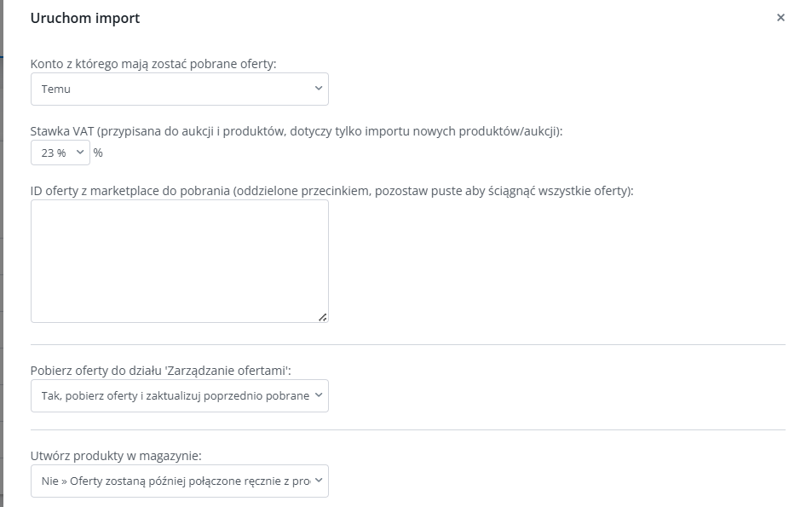812x507 pixels.
Task: Close the Uruchom import dialog
Action: click(780, 18)
